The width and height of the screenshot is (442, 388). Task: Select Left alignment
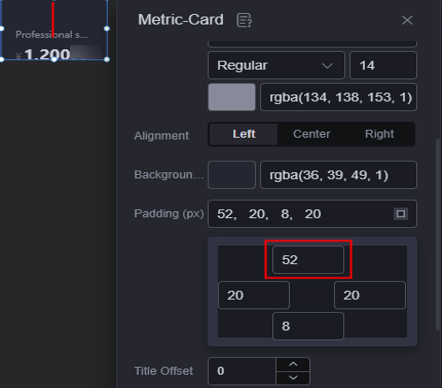244,134
